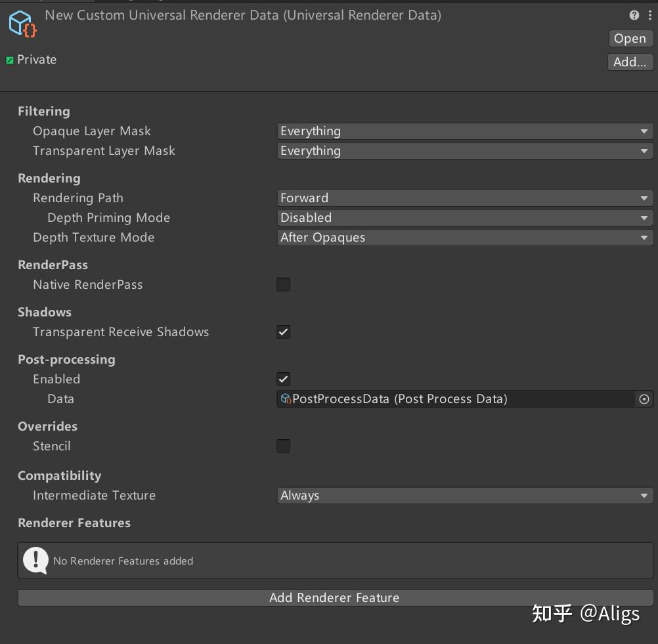Click the Add Renderer Feature button
Screen dimensions: 658x644
(334, 597)
